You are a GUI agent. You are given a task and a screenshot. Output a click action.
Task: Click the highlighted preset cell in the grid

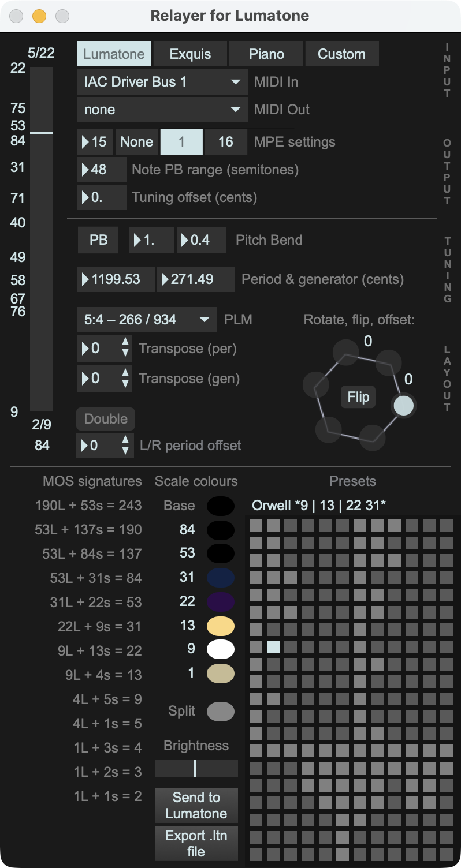coord(273,647)
